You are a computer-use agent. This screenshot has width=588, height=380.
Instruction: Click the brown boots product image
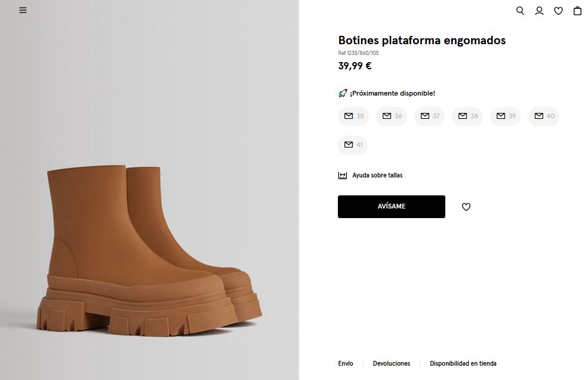[153, 251]
